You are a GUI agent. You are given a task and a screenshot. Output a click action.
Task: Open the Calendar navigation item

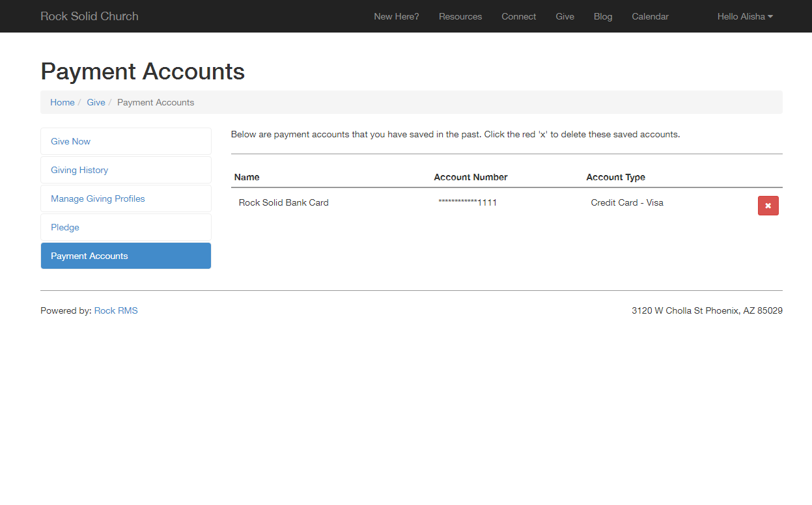pyautogui.click(x=650, y=16)
